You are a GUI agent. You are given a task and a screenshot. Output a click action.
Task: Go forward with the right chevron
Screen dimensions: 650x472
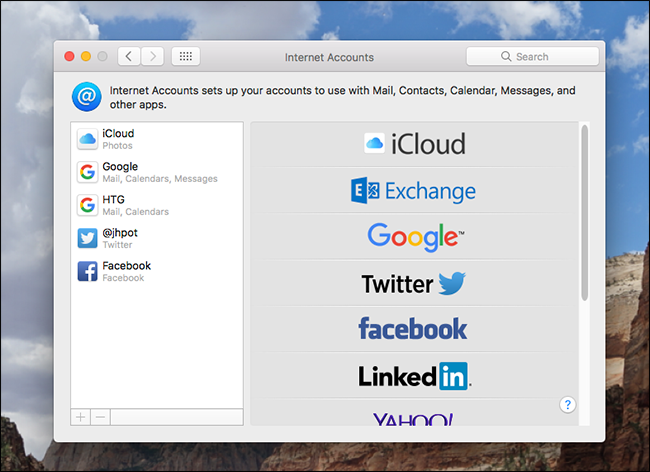tap(153, 56)
